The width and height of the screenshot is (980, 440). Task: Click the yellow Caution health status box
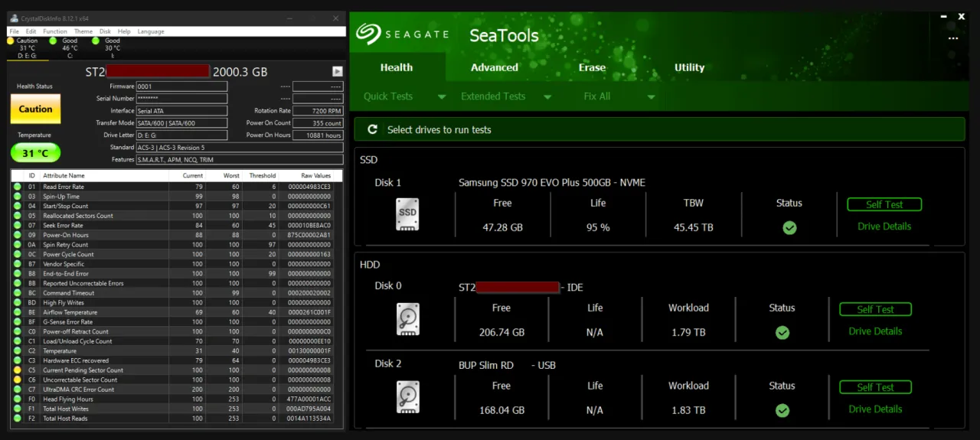click(35, 109)
